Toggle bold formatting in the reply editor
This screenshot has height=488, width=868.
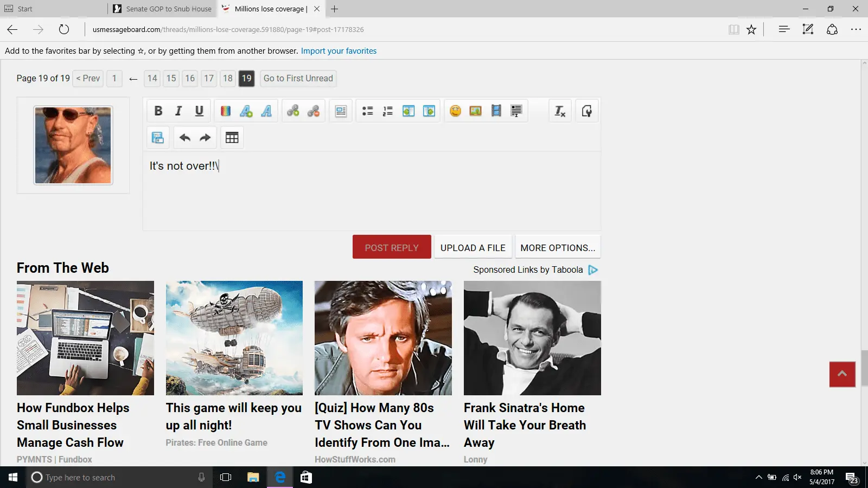(x=158, y=111)
